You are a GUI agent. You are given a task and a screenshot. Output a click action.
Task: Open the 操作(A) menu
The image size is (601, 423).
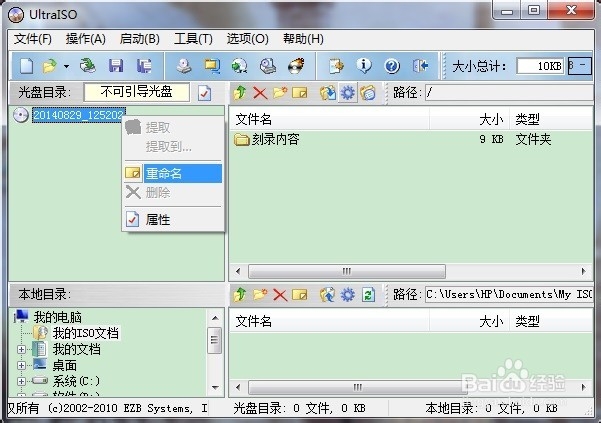tap(85, 39)
